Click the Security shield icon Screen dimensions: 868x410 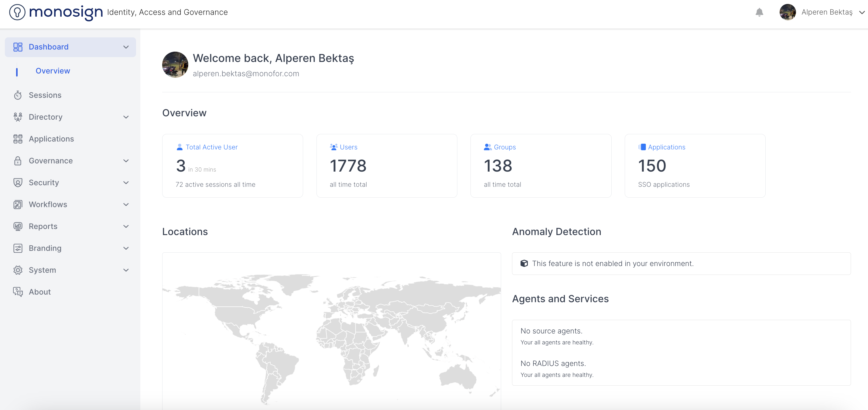coord(18,183)
